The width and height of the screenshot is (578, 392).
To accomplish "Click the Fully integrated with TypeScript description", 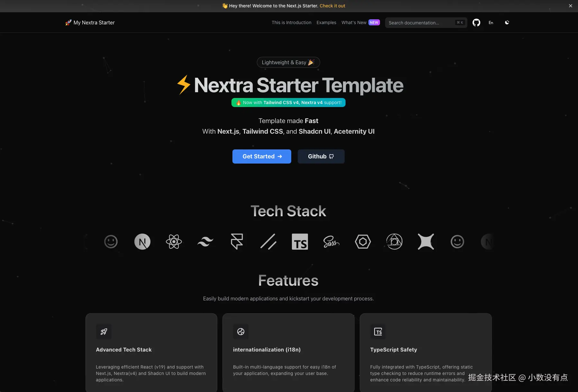I will tap(421, 373).
